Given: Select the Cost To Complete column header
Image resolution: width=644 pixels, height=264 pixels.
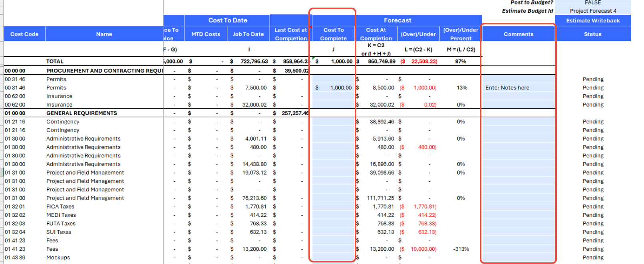Looking at the screenshot, I should (333, 34).
